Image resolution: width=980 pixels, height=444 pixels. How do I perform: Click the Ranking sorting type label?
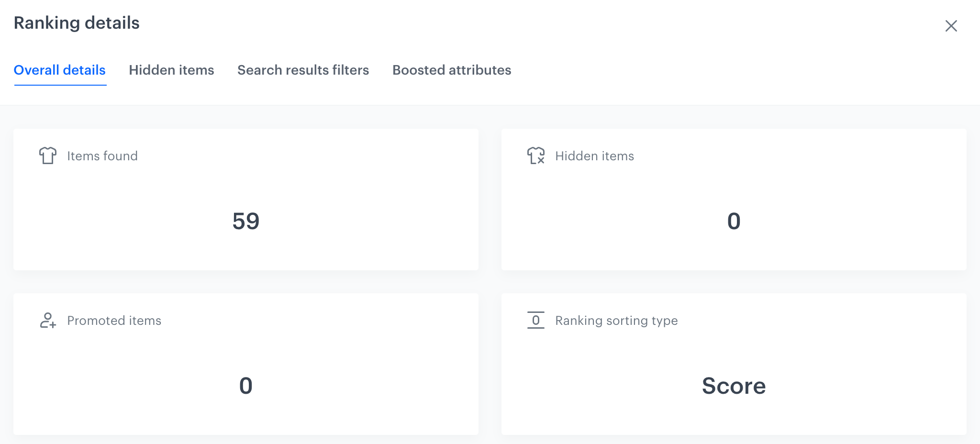coord(616,321)
